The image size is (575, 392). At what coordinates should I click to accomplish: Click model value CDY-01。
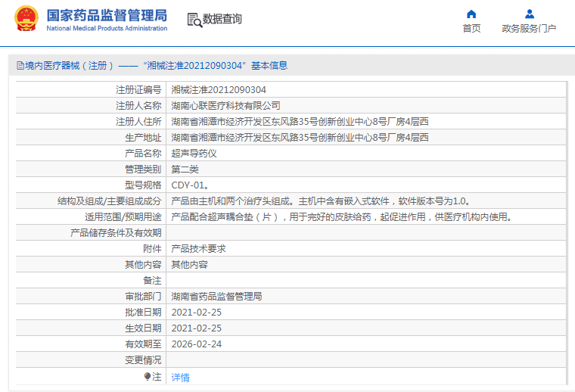pos(190,185)
